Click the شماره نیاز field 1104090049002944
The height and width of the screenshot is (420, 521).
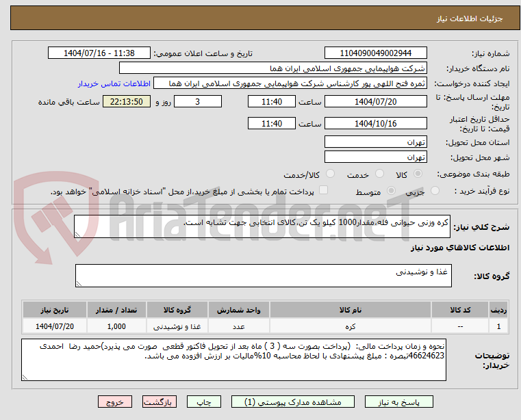click(x=375, y=53)
